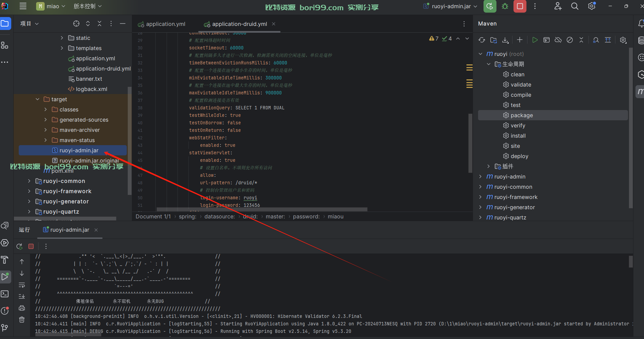Expand the 插件 node in Maven
The width and height of the screenshot is (644, 339).
pyautogui.click(x=488, y=166)
